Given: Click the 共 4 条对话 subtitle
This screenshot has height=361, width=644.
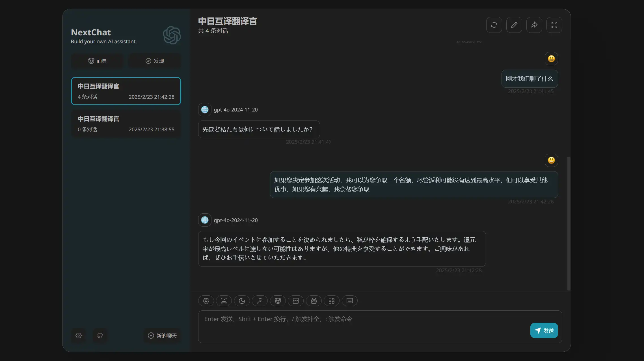Looking at the screenshot, I should tap(213, 31).
